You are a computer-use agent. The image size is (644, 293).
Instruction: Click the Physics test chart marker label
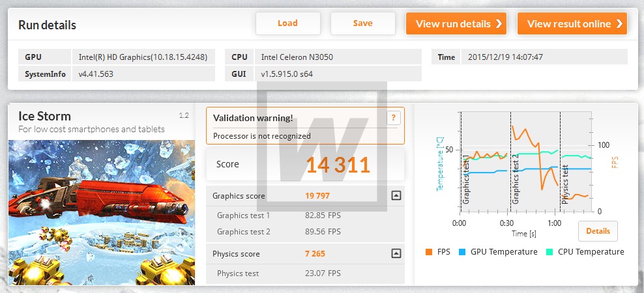tap(565, 185)
